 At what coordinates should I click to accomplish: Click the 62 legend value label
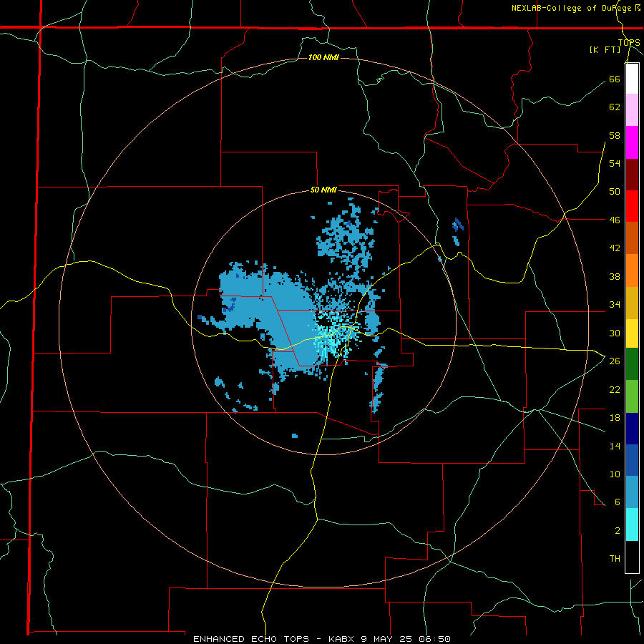615,107
